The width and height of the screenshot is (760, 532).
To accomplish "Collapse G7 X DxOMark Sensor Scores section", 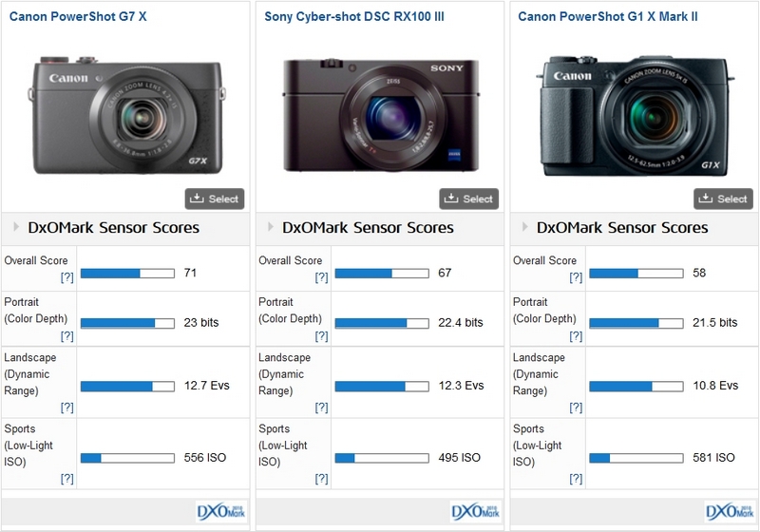I will (x=16, y=226).
